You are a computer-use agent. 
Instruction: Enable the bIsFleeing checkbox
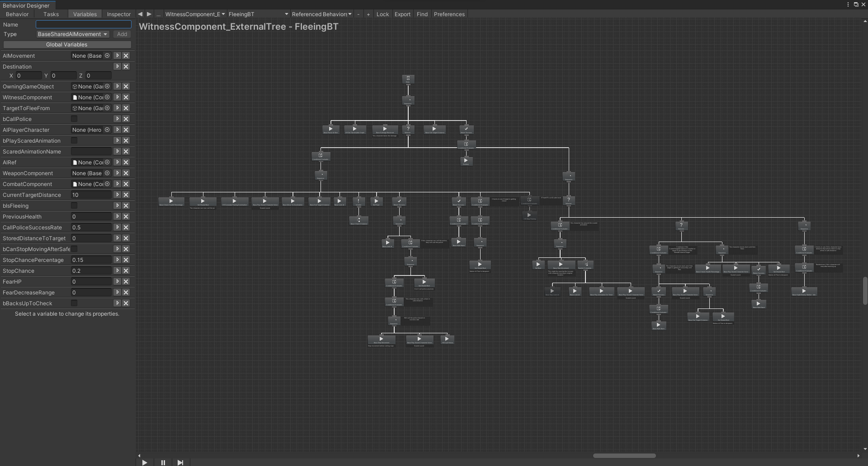(x=74, y=206)
